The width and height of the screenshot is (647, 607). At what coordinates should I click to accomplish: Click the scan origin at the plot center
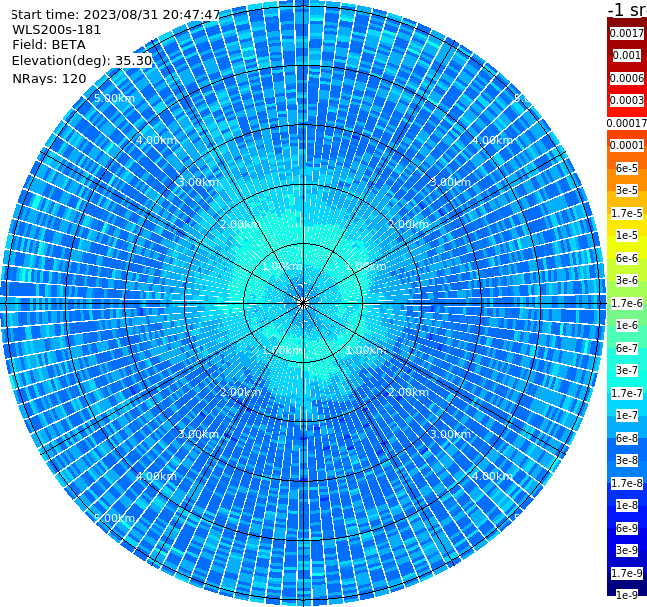(303, 303)
